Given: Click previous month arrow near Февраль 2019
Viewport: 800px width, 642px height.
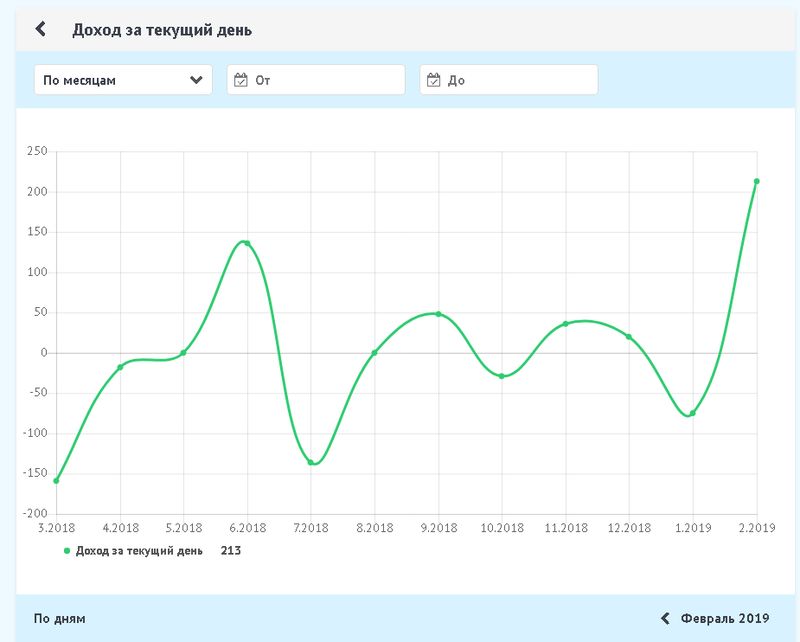Looking at the screenshot, I should [x=665, y=618].
